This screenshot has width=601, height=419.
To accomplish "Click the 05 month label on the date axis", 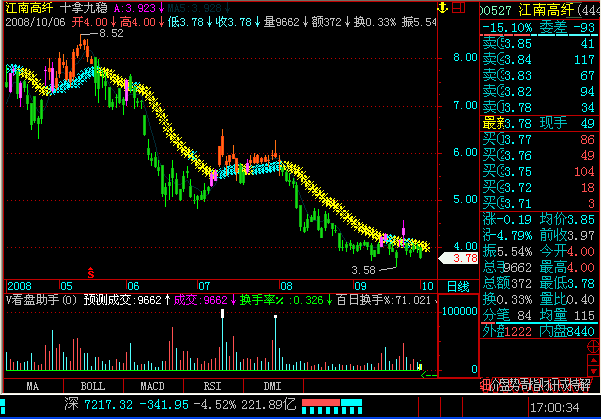I will click(x=66, y=286).
